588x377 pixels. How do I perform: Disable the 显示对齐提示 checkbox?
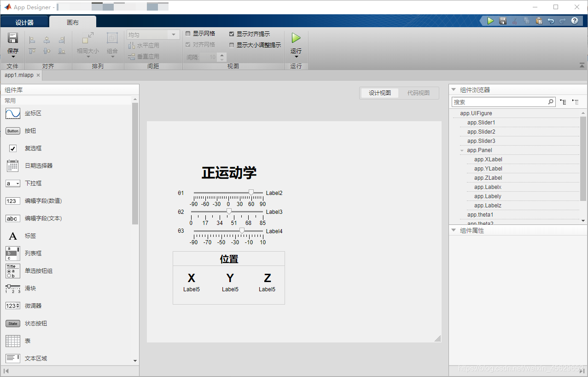point(232,33)
